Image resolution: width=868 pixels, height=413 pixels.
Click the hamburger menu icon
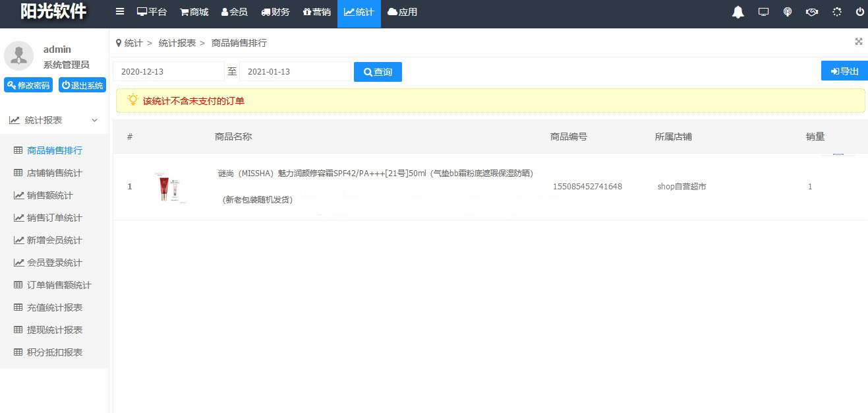coord(119,12)
